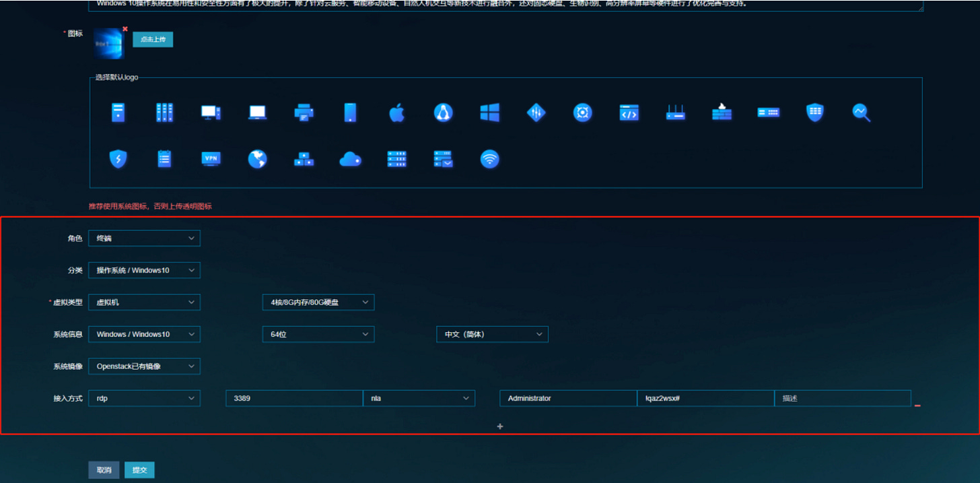Open 系统镜像 dropdown Openstack已有镜像
This screenshot has width=980, height=483.
click(x=145, y=366)
